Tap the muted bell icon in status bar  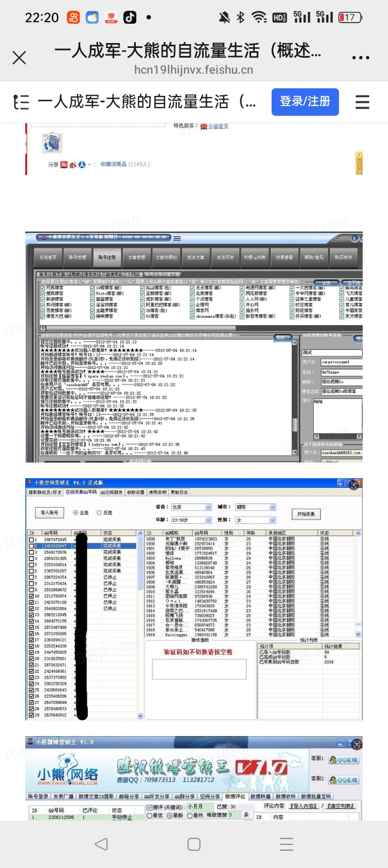coord(224,17)
